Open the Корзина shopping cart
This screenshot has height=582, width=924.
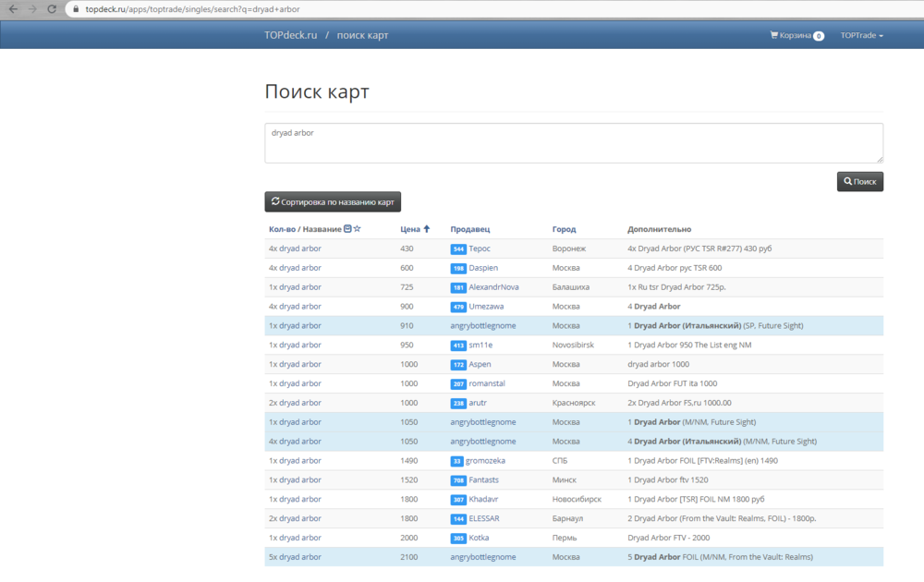[796, 35]
